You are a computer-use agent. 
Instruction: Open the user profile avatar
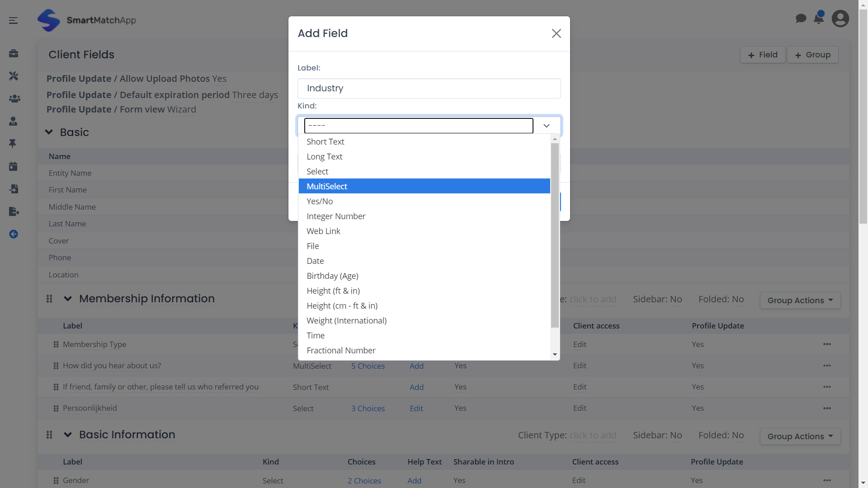(x=840, y=19)
